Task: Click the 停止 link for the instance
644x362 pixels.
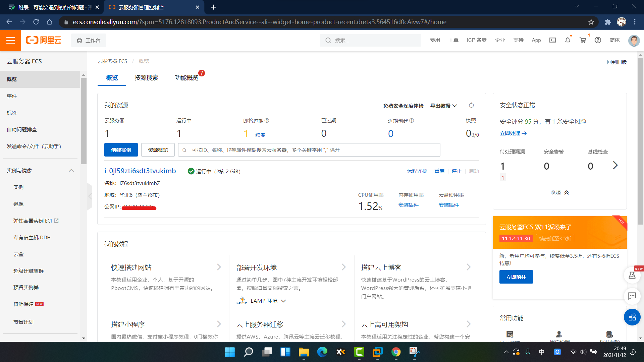Action: [457, 171]
